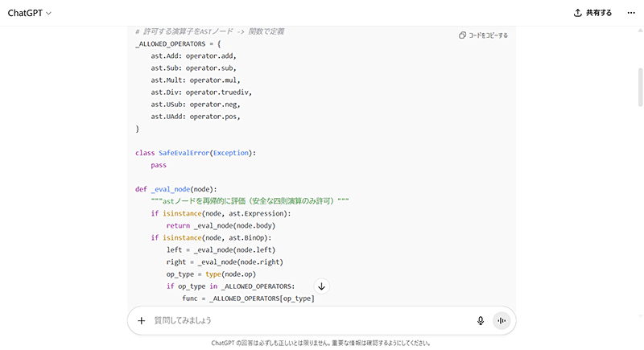Click the ChatGPT disclaimer text at bottom

(320, 343)
